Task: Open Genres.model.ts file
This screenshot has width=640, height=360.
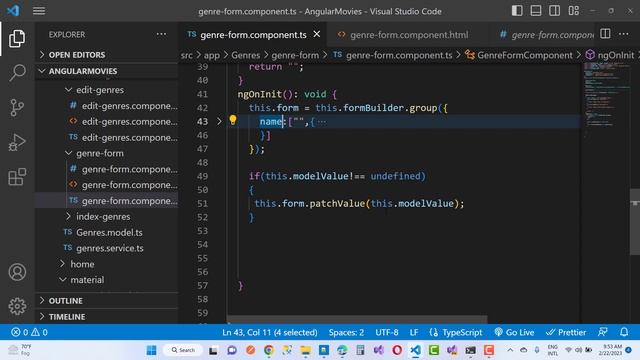Action: (x=109, y=232)
